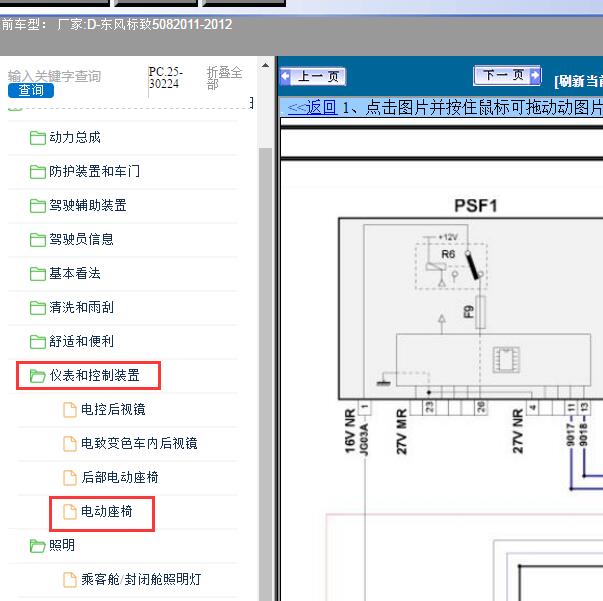This screenshot has width=603, height=601.
Task: Click the 后部电动座椅 document icon
Action: [x=70, y=478]
